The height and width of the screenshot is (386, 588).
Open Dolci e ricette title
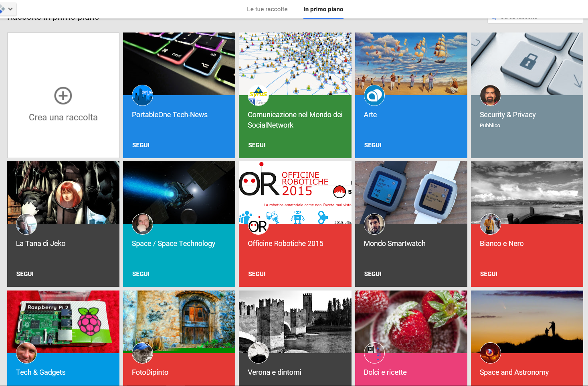385,372
